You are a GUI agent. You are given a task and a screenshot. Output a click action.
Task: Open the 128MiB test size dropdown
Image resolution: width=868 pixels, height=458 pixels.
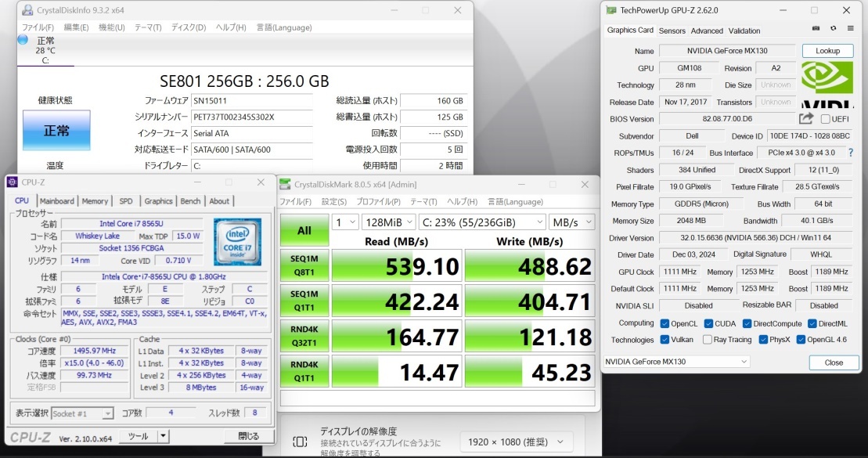[389, 222]
